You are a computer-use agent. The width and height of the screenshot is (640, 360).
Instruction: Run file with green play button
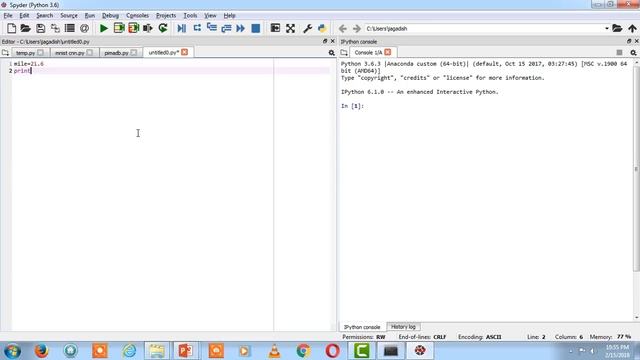click(104, 28)
